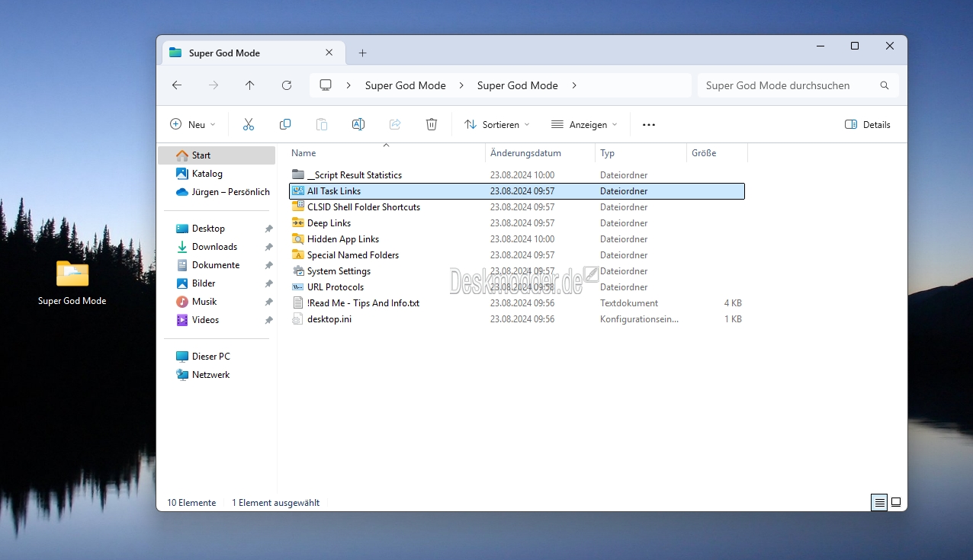Click the Delete trash can icon

[x=432, y=124]
